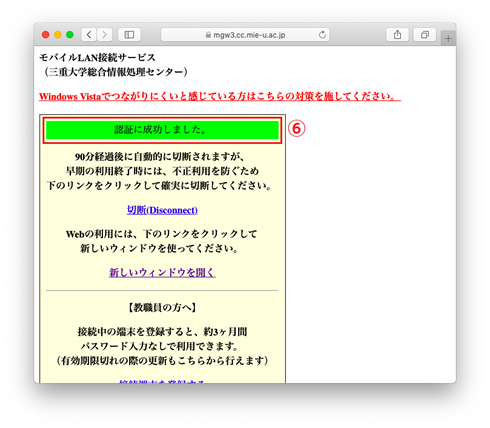Click the mgw3.cc.mie-u.ac.jp address field
This screenshot has width=490, height=428.
coord(245,35)
